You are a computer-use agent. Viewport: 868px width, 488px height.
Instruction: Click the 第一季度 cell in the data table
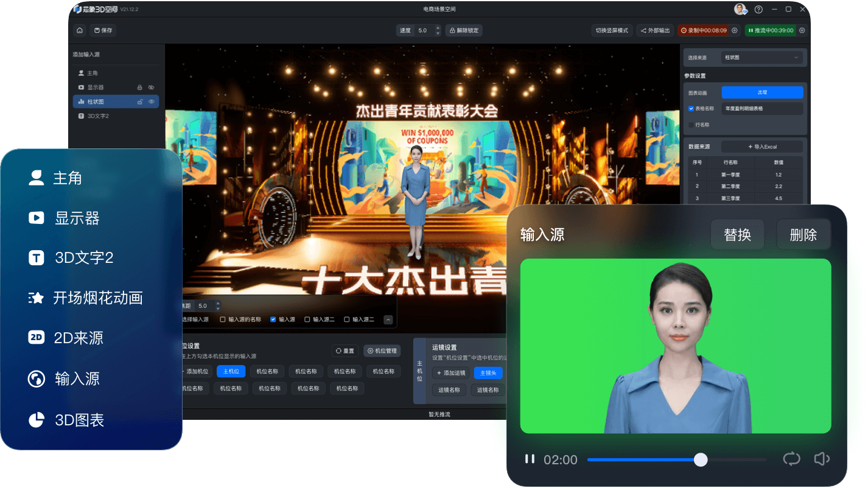pyautogui.click(x=729, y=175)
